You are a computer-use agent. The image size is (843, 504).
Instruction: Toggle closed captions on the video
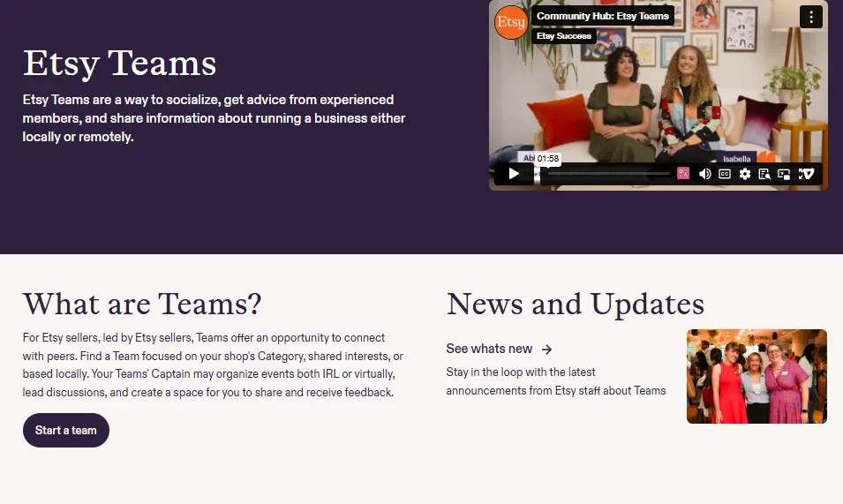[x=725, y=174]
